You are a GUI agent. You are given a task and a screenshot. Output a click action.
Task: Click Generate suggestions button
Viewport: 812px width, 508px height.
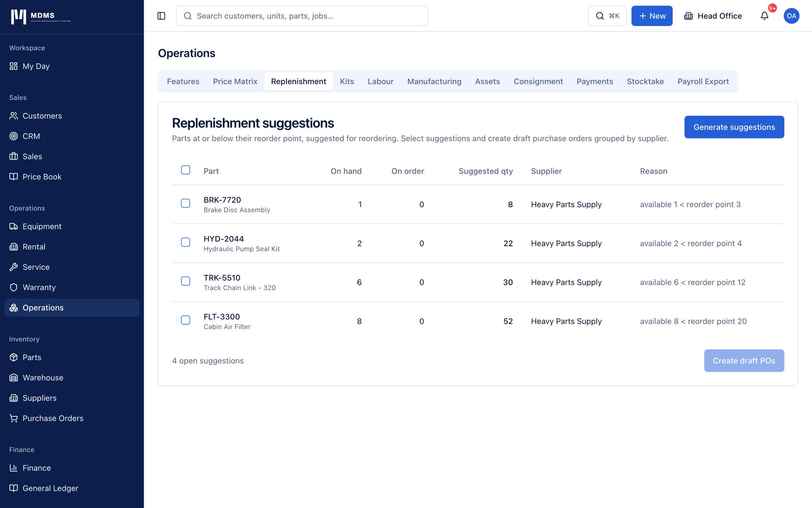pos(734,127)
